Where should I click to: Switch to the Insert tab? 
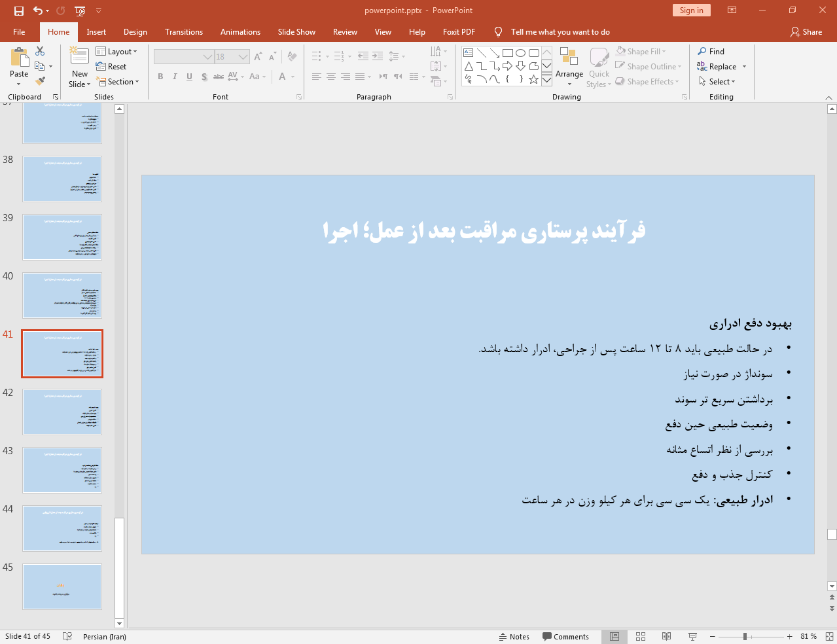[96, 31]
